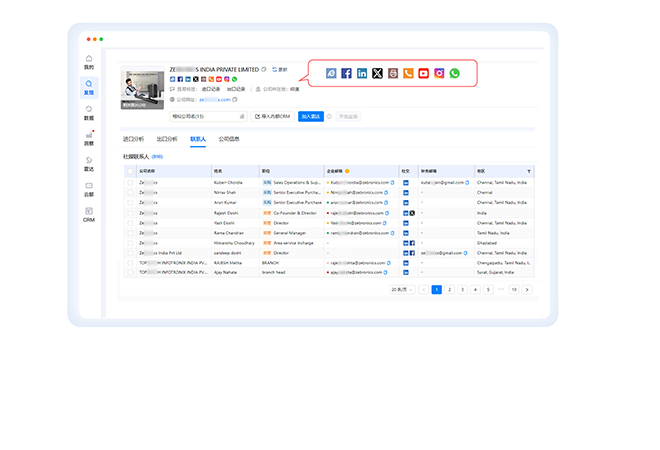The width and height of the screenshot is (660, 450).
Task: Open company X (Twitter) icon under company name
Action: (196, 79)
